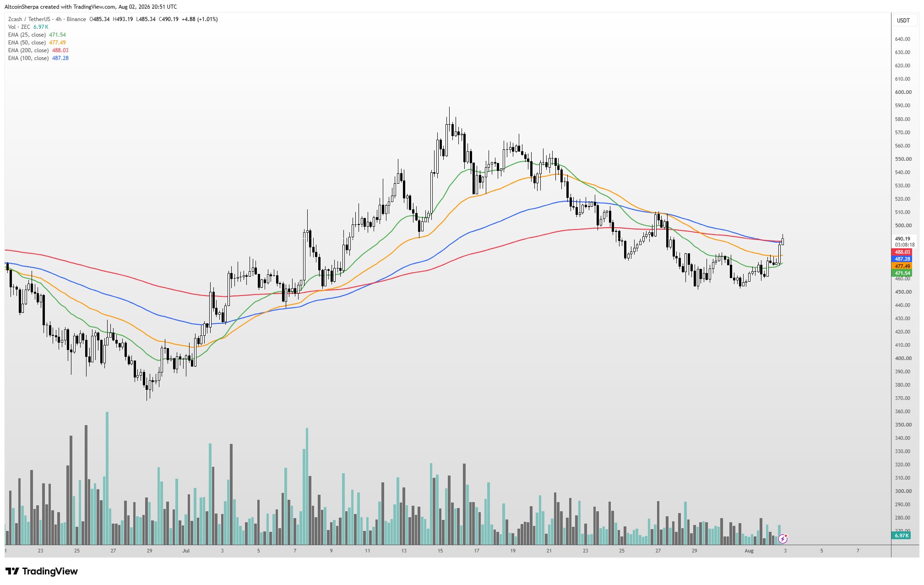Image resolution: width=924 pixels, height=585 pixels.
Task: Click the 600.00 price axis label
Action: coord(903,92)
